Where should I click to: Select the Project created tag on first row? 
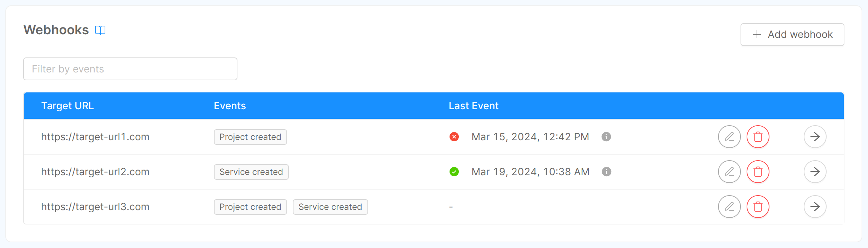[x=250, y=137]
